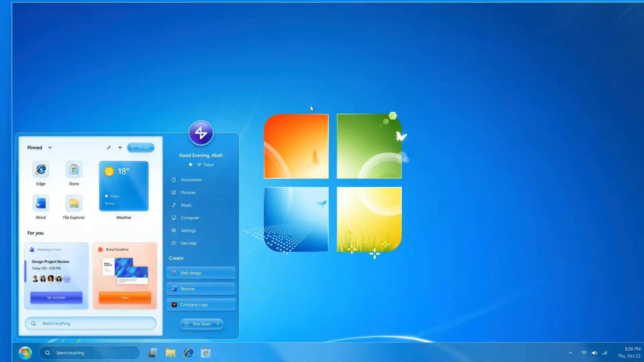Open the Store icon in the taskbar
Screen dimensions: 644x362
pos(206,353)
